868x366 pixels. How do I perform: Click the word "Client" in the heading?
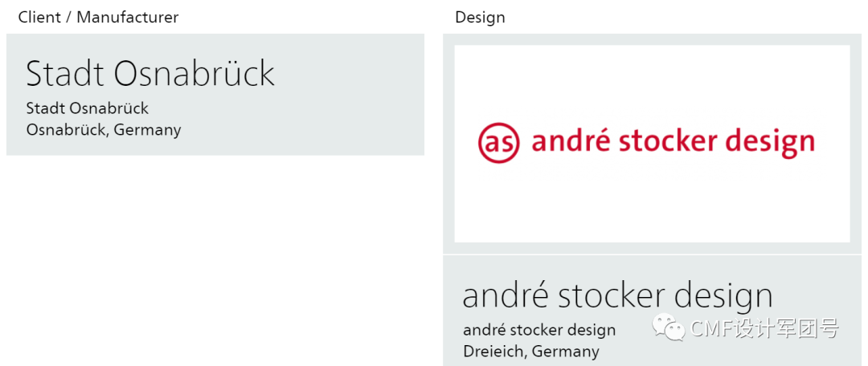click(x=39, y=17)
